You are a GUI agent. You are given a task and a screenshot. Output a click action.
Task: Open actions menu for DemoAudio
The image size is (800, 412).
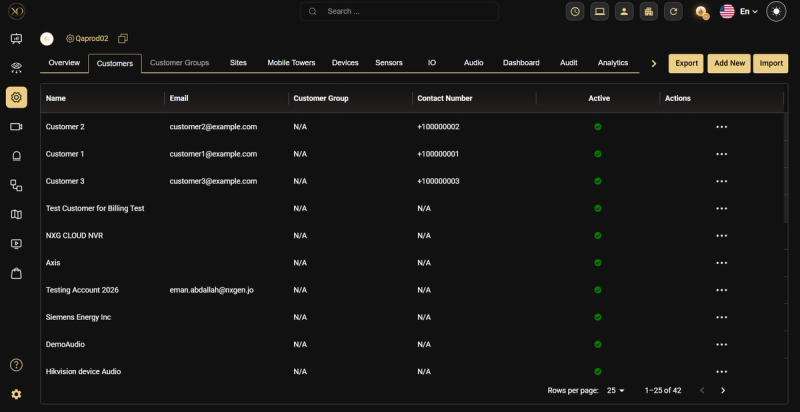(x=721, y=345)
